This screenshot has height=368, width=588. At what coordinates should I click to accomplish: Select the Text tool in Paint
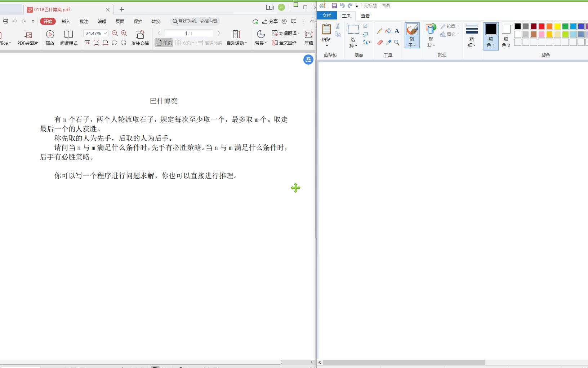[397, 31]
